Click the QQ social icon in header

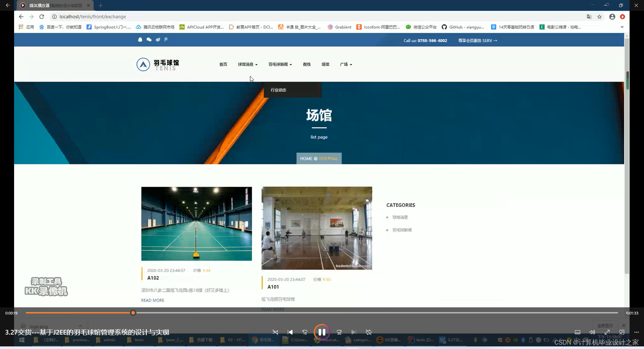tap(140, 40)
